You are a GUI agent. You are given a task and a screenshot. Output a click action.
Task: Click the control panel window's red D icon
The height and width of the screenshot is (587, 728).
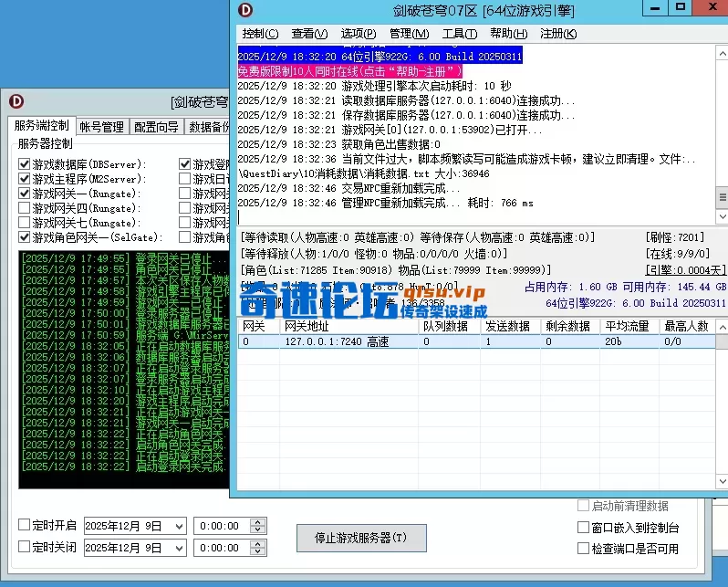click(x=16, y=101)
